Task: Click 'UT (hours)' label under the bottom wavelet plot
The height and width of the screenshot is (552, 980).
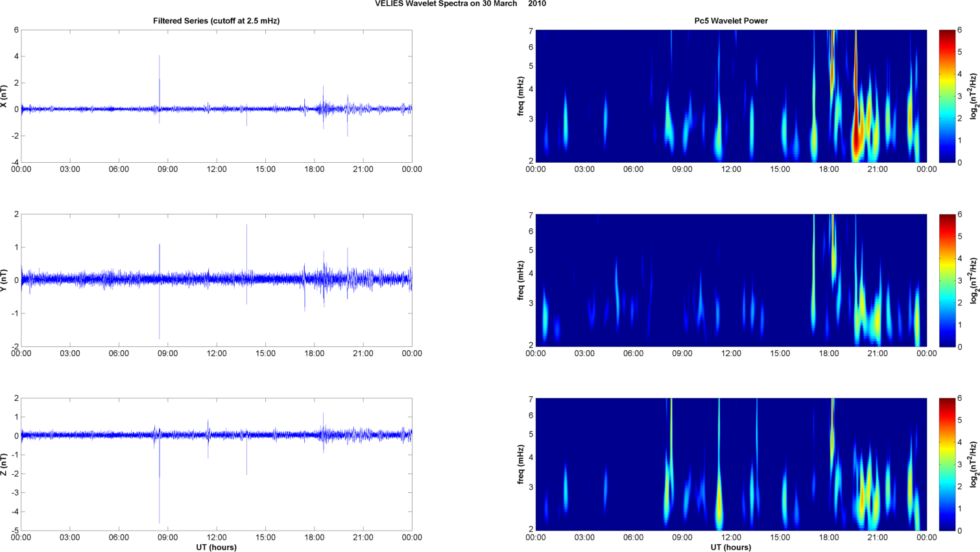Action: (x=731, y=547)
